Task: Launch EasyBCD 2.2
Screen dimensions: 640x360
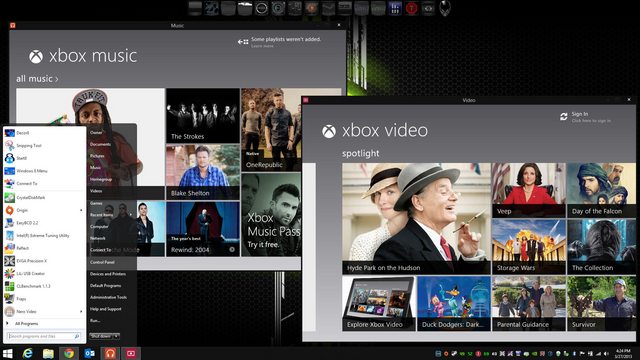Action: point(44,223)
